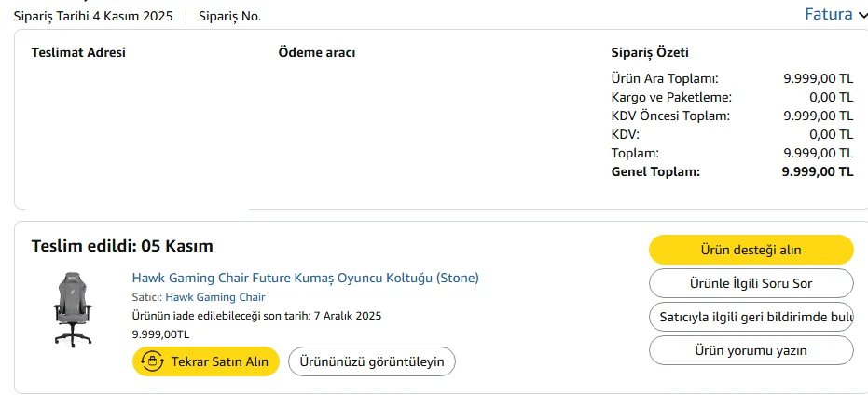
Task: Click the Tekrar Satın Alın button text
Action: (219, 361)
